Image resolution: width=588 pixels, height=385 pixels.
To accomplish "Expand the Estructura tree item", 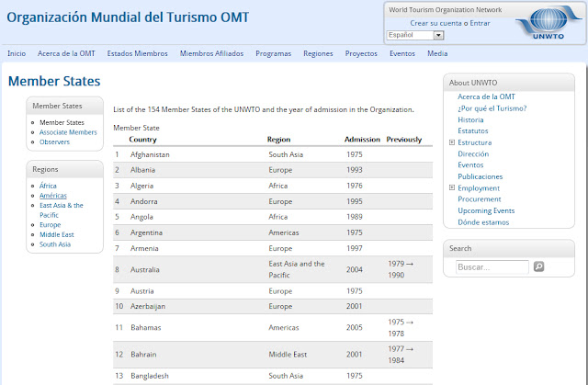I will pyautogui.click(x=452, y=142).
